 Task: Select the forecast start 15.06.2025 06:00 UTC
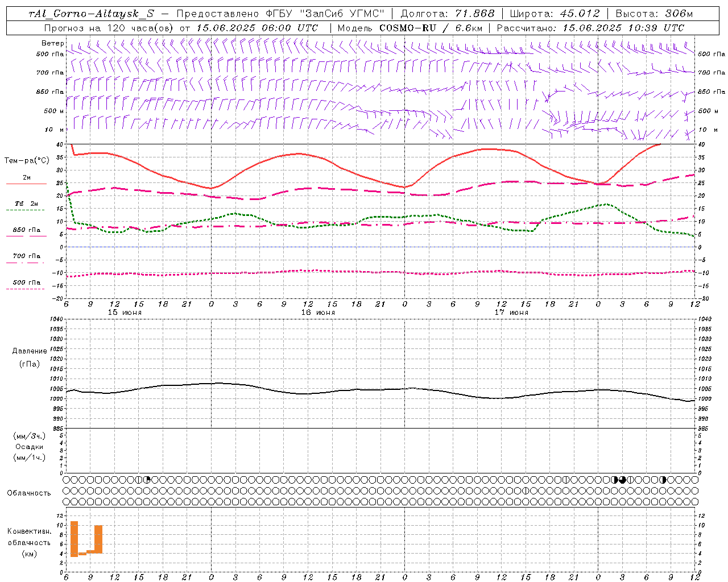[257, 28]
